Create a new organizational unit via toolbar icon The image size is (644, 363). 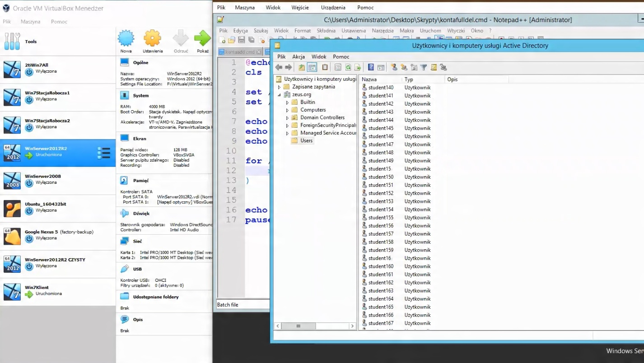tap(414, 67)
